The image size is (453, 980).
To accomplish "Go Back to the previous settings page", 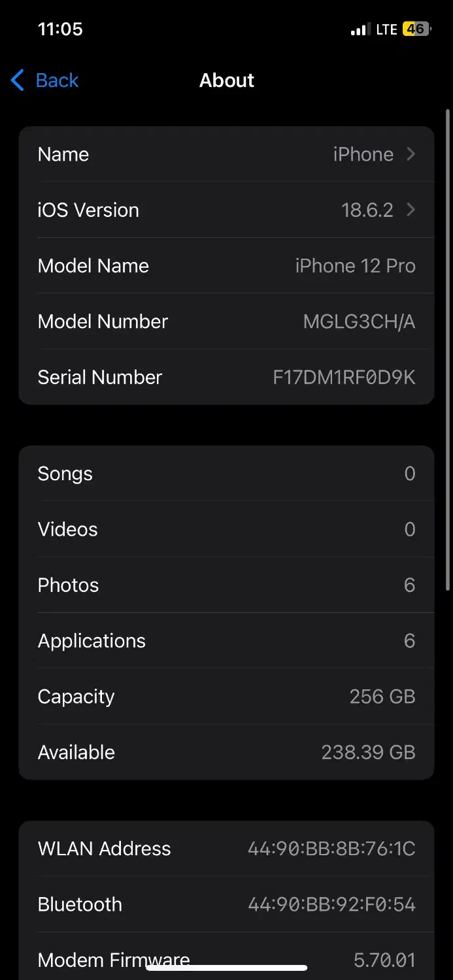I will [57, 81].
